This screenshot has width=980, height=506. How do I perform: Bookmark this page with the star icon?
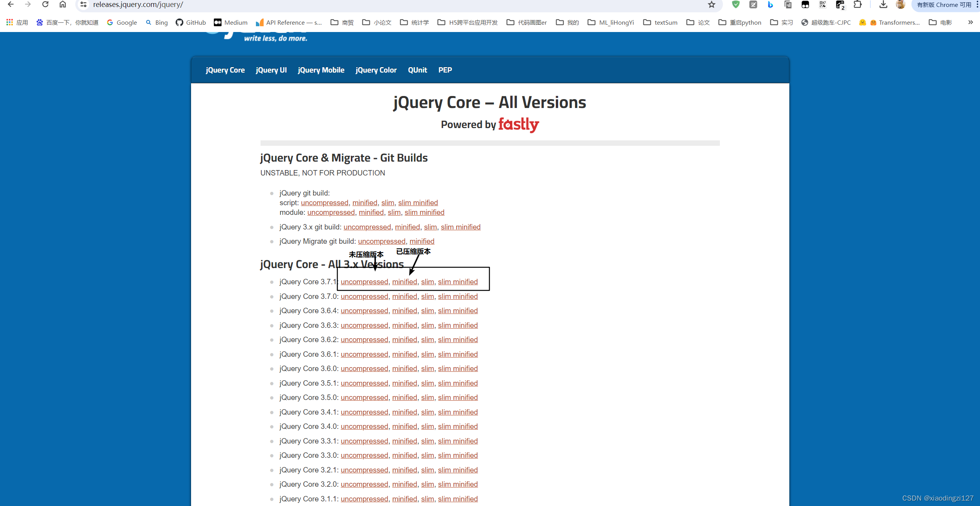tap(711, 5)
